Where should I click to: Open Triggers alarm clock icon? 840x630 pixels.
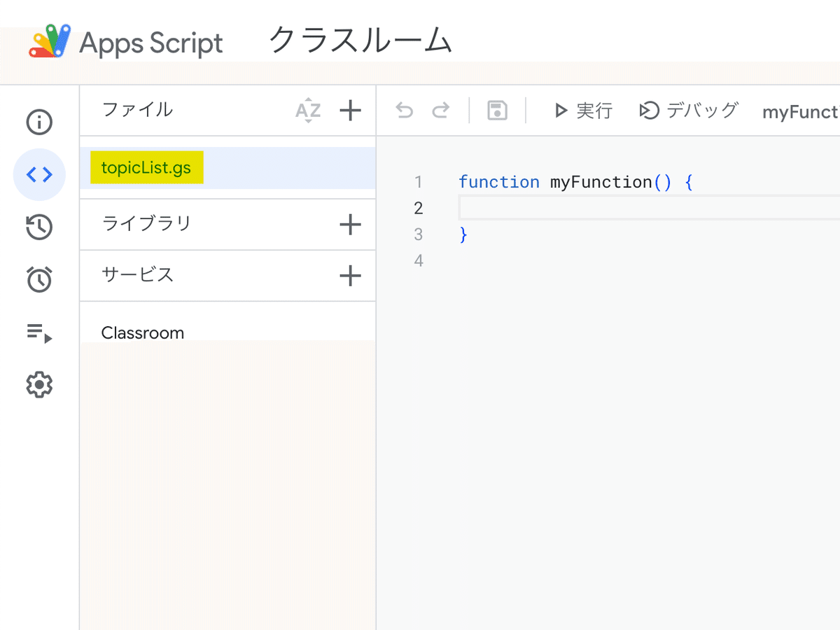tap(39, 280)
